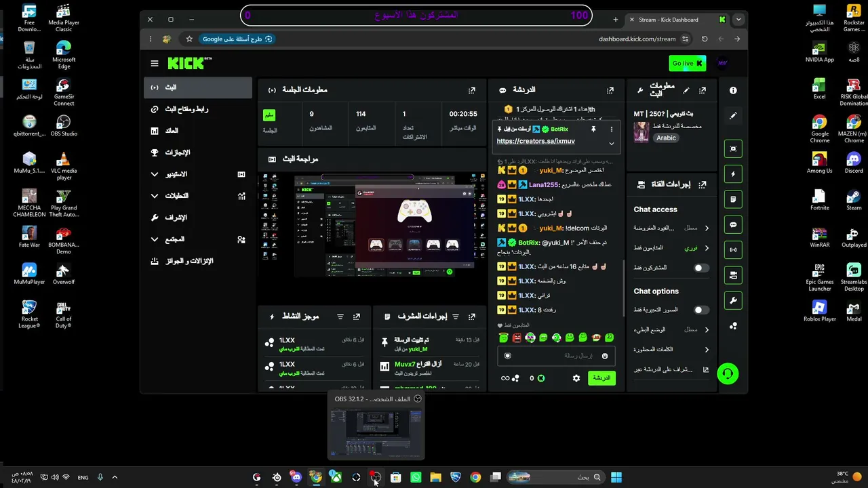The image size is (868, 488).
Task: Click the Arabic language tag
Action: (666, 138)
